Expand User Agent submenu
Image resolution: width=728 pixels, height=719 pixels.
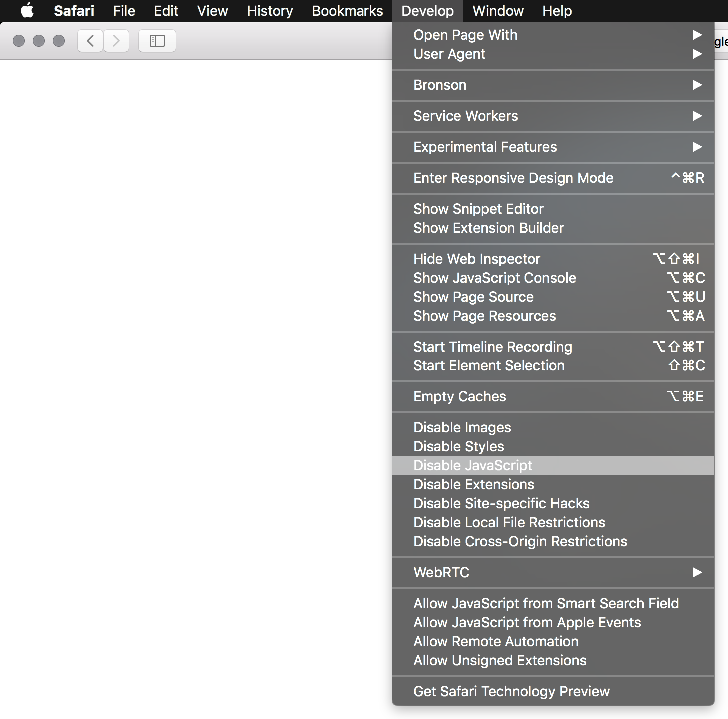553,54
